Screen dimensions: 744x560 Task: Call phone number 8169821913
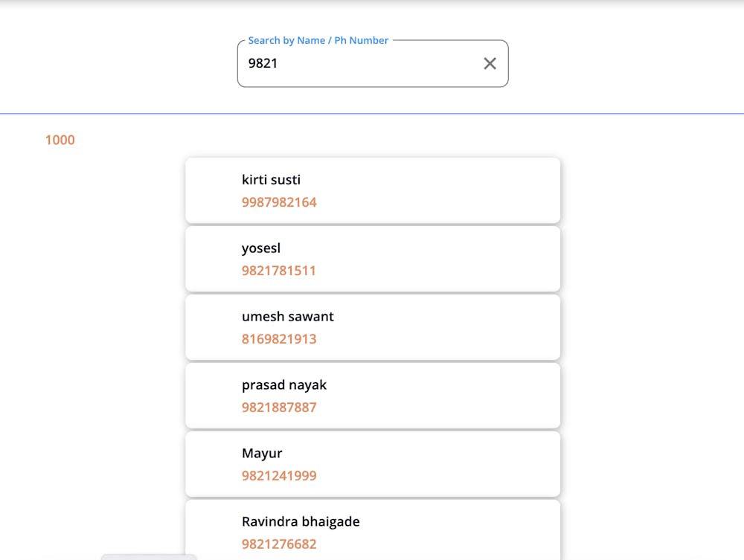click(x=279, y=338)
